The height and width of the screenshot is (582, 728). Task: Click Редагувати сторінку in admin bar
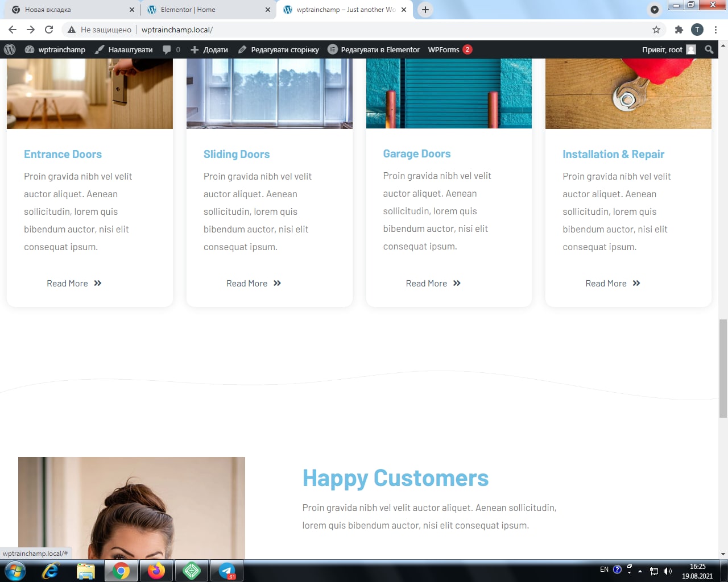[x=279, y=49]
